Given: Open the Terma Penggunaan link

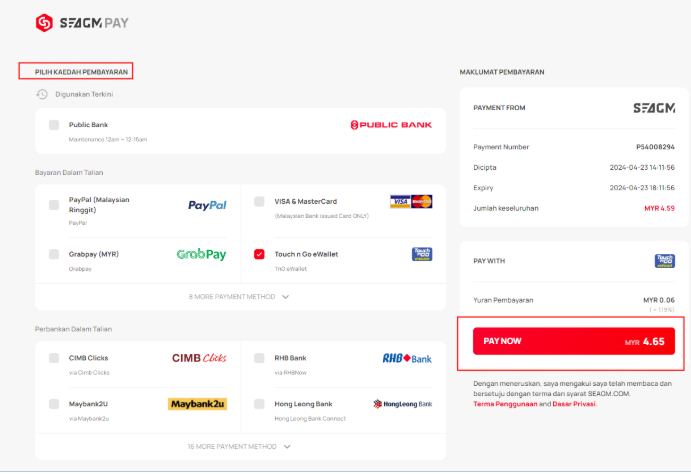Looking at the screenshot, I should click(505, 403).
